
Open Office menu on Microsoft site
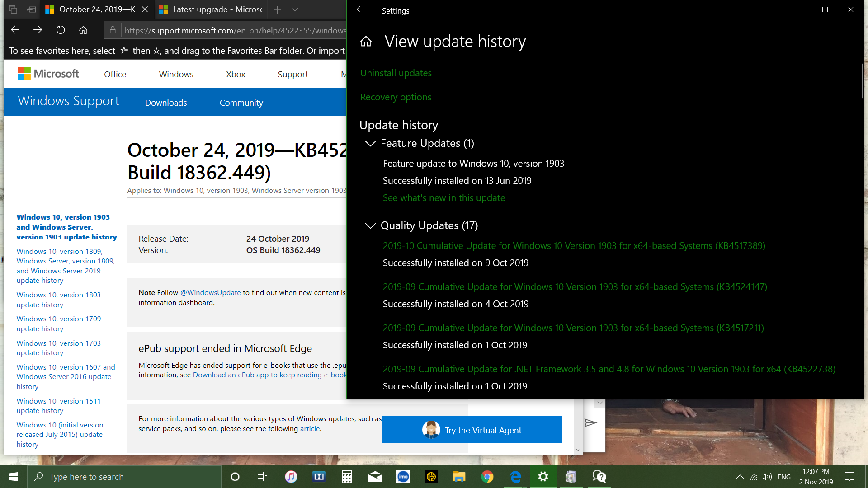point(115,74)
